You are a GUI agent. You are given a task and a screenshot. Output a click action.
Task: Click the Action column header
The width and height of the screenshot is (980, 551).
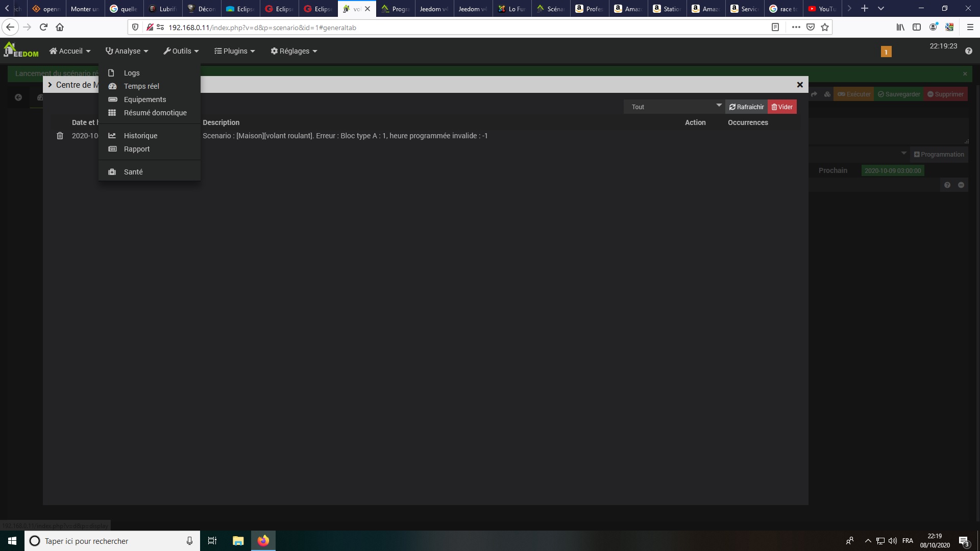695,122
